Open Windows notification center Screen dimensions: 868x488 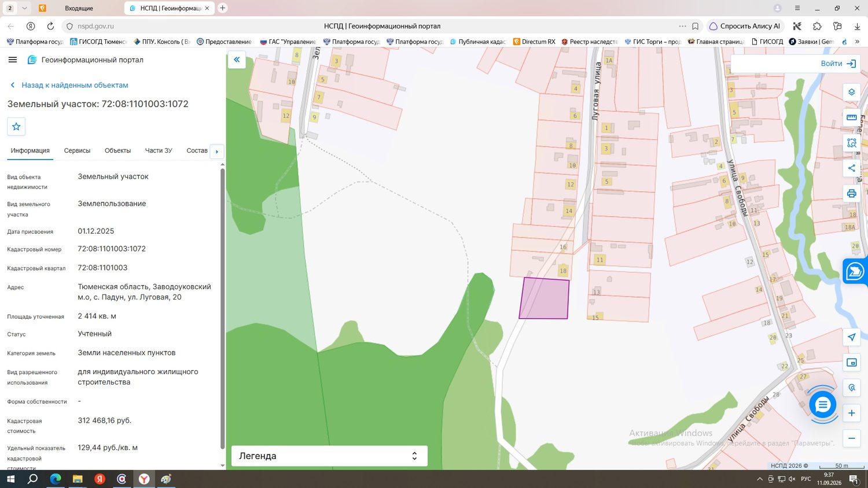854,479
